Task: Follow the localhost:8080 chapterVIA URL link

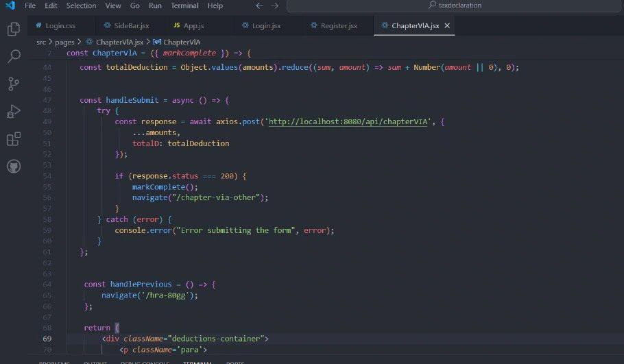Action: point(349,121)
